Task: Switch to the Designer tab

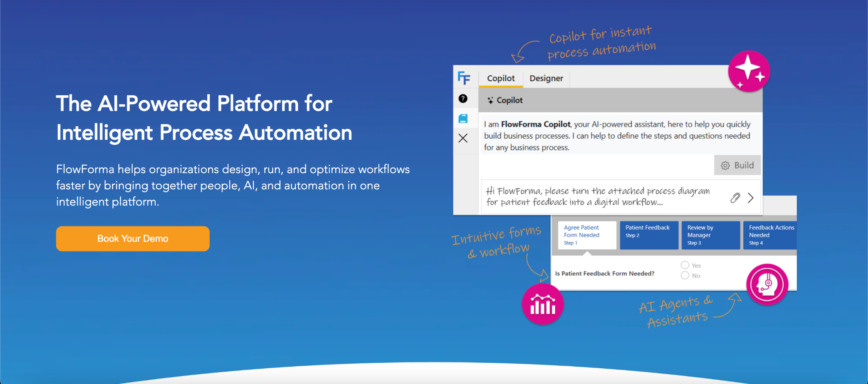Action: coord(546,78)
